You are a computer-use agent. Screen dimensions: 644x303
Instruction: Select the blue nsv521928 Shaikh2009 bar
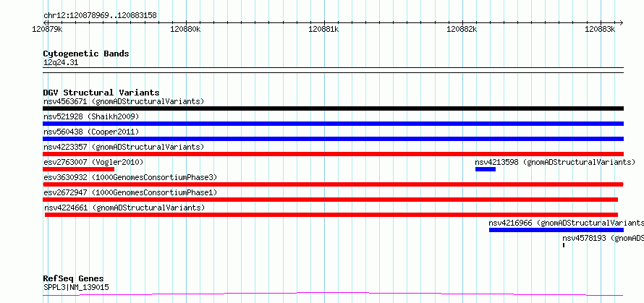coord(333,124)
